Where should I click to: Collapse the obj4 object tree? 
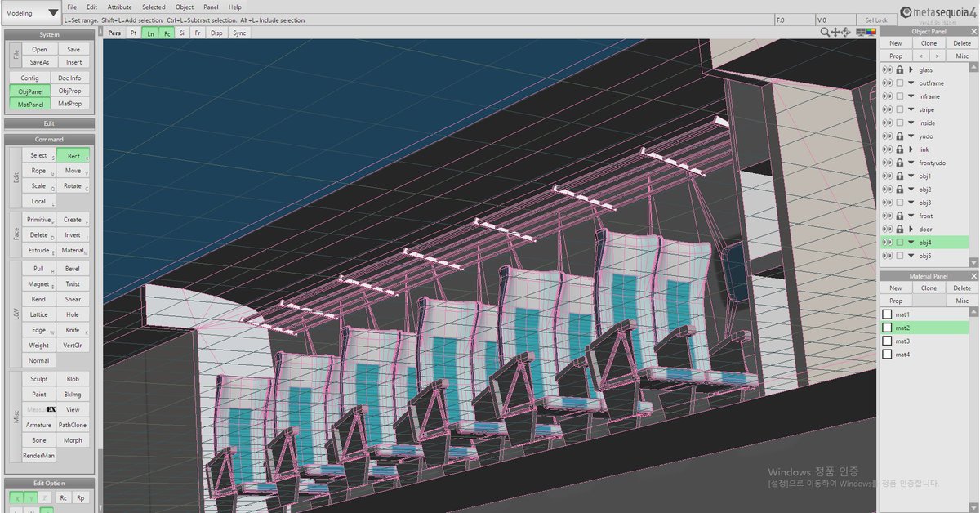pyautogui.click(x=911, y=243)
